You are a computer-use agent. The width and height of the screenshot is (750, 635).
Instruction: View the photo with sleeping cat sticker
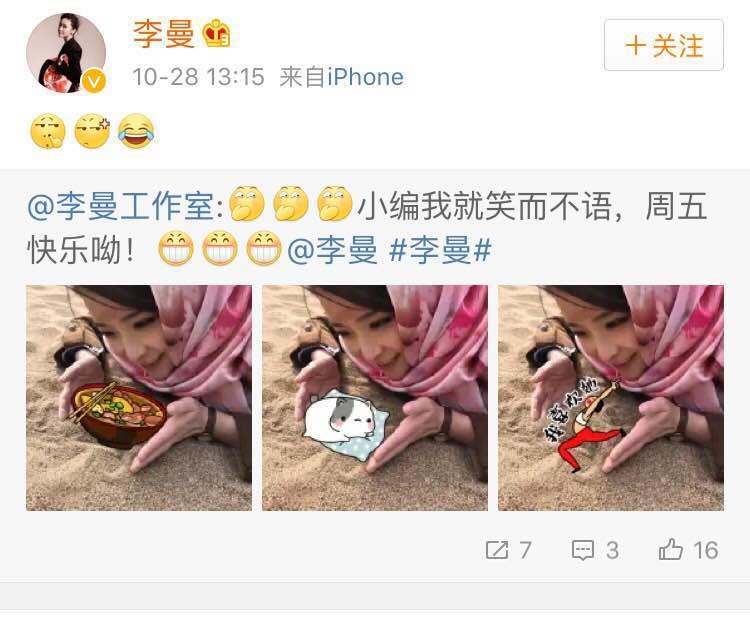point(375,398)
